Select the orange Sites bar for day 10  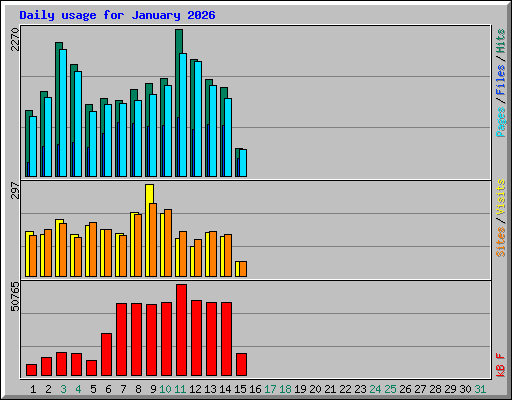coord(168,243)
